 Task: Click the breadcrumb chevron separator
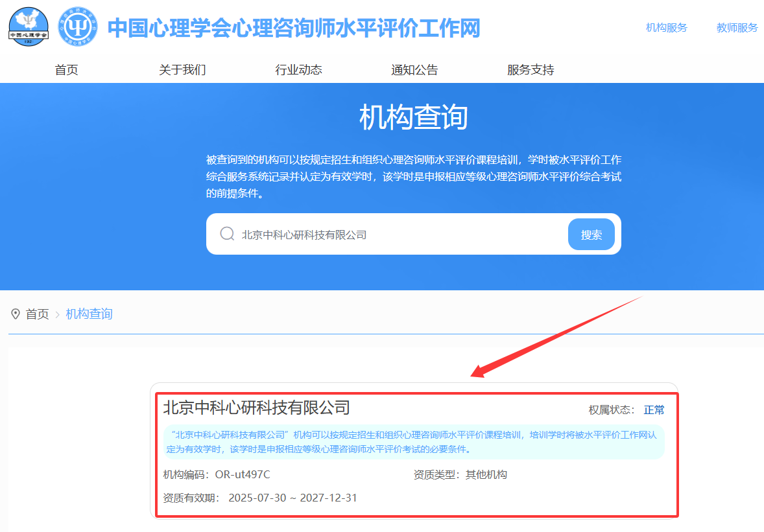(x=58, y=314)
